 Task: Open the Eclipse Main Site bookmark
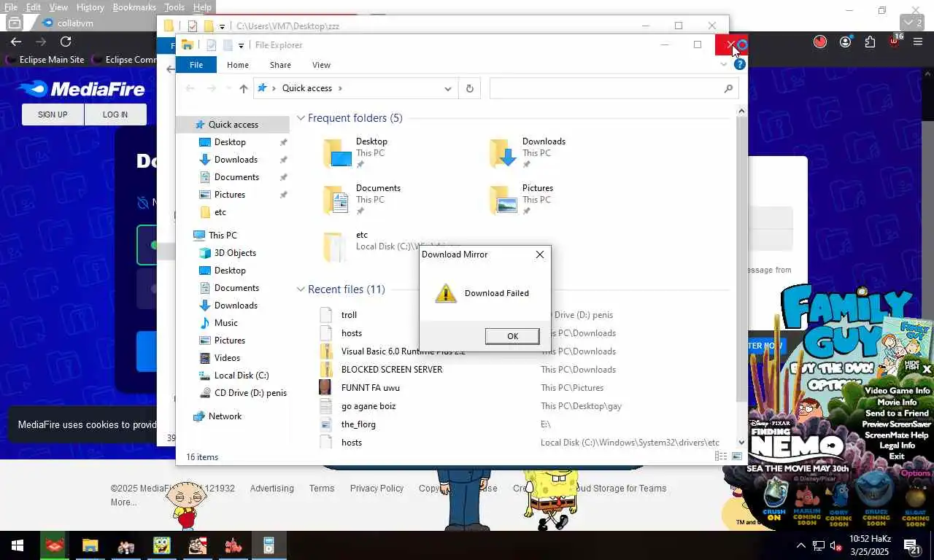tap(45, 60)
